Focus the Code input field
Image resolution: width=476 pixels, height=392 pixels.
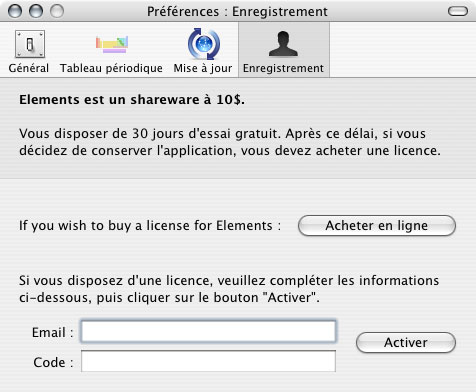pos(208,361)
